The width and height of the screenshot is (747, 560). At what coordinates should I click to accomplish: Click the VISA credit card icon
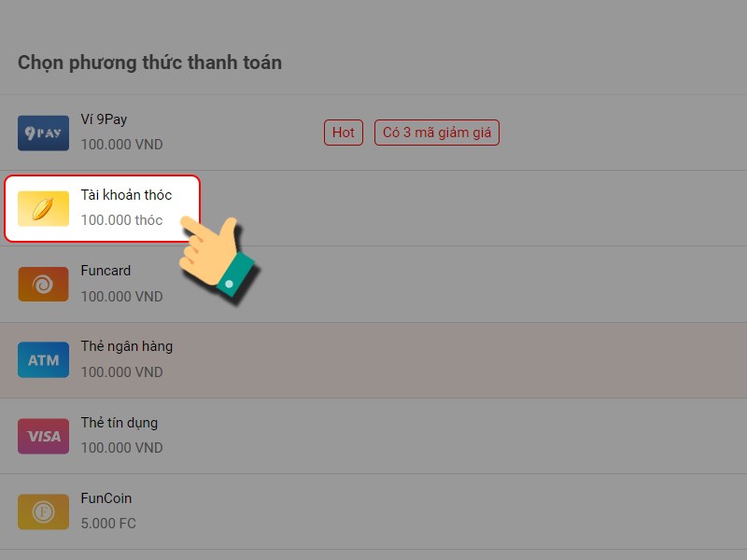(x=43, y=436)
